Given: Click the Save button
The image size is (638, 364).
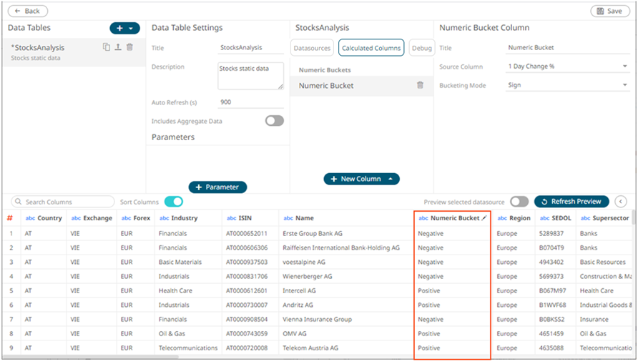Looking at the screenshot, I should (x=609, y=11).
